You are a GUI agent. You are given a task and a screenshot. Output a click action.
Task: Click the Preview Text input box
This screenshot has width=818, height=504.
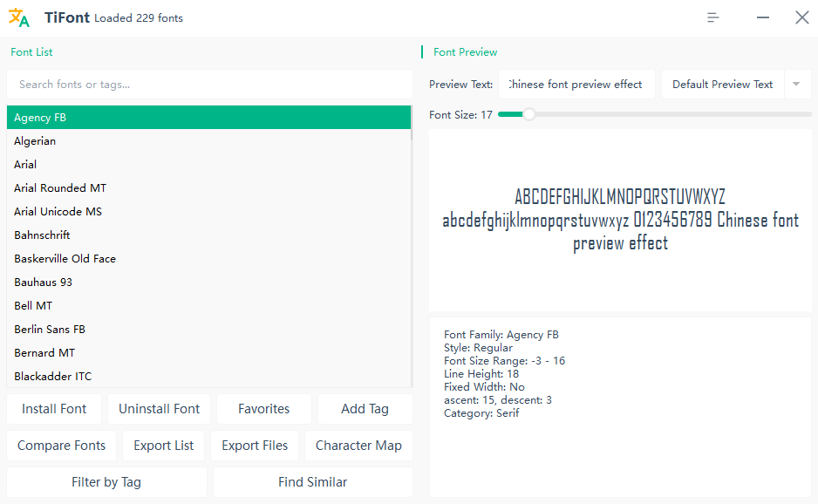point(576,84)
